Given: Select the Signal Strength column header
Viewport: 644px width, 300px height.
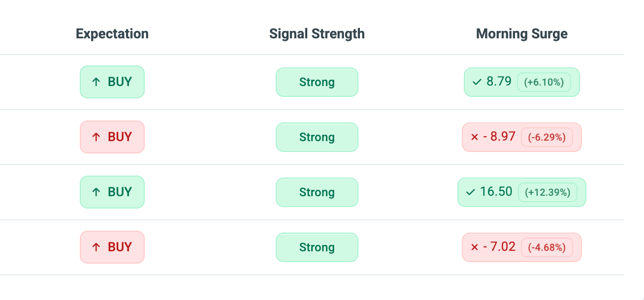Looking at the screenshot, I should [x=317, y=34].
